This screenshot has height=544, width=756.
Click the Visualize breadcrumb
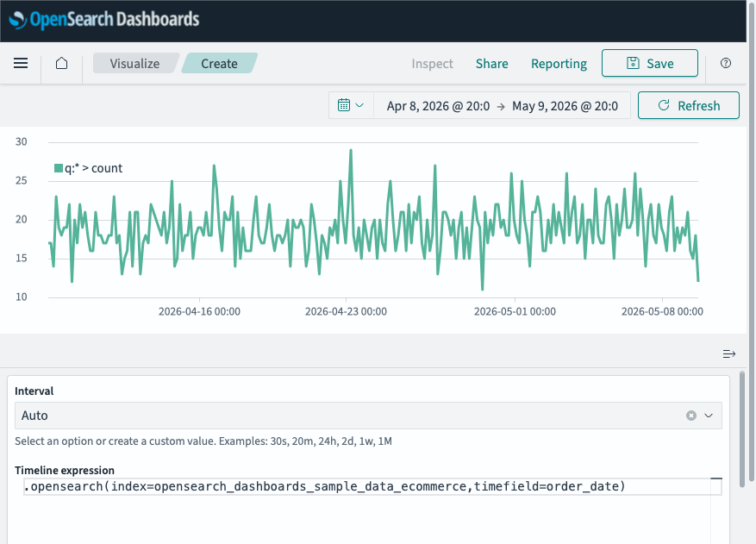tap(134, 63)
